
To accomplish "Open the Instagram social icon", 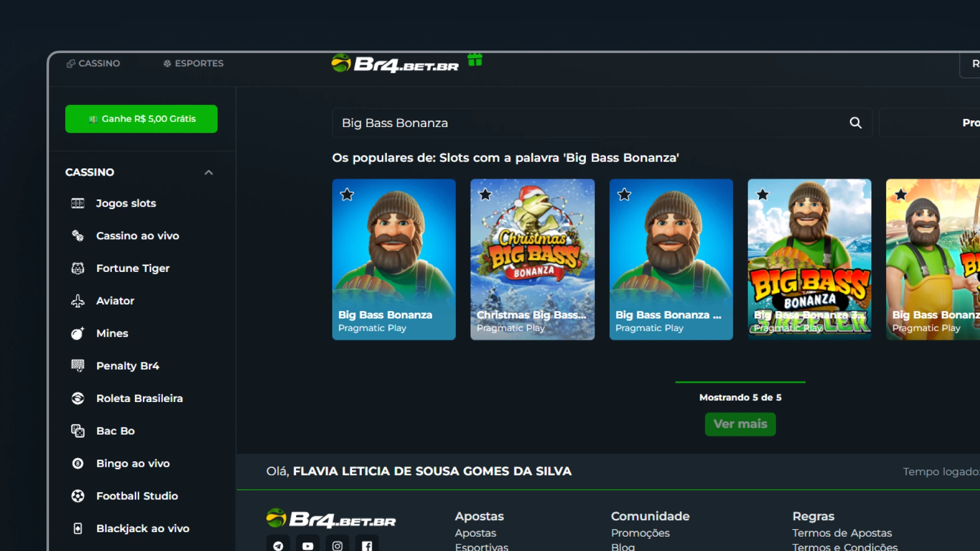I will tap(337, 545).
